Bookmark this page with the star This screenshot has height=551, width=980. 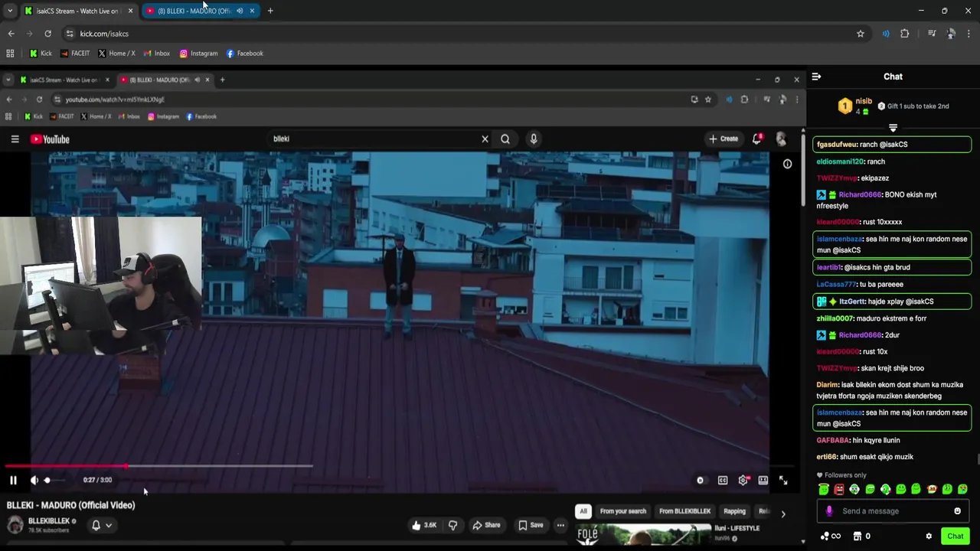(x=861, y=34)
